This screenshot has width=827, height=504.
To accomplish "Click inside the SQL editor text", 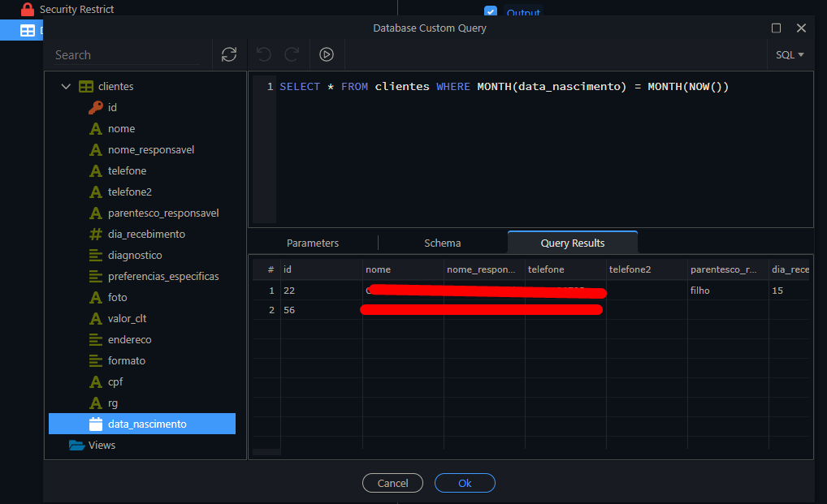I will (x=504, y=86).
